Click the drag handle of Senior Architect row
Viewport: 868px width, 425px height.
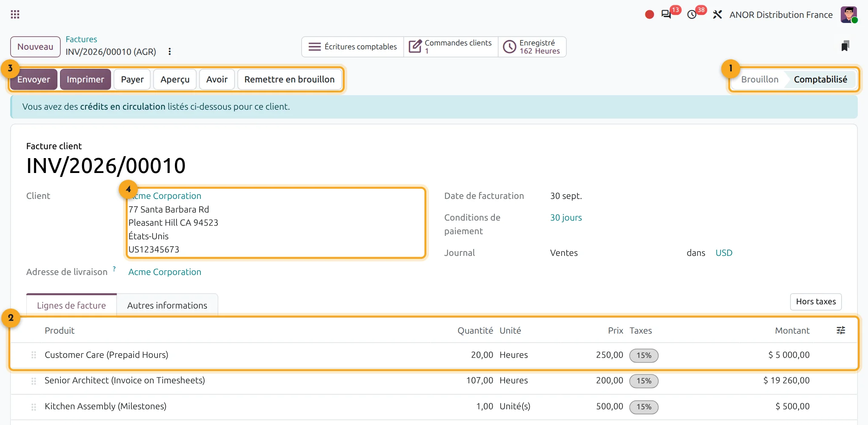pyautogui.click(x=34, y=381)
